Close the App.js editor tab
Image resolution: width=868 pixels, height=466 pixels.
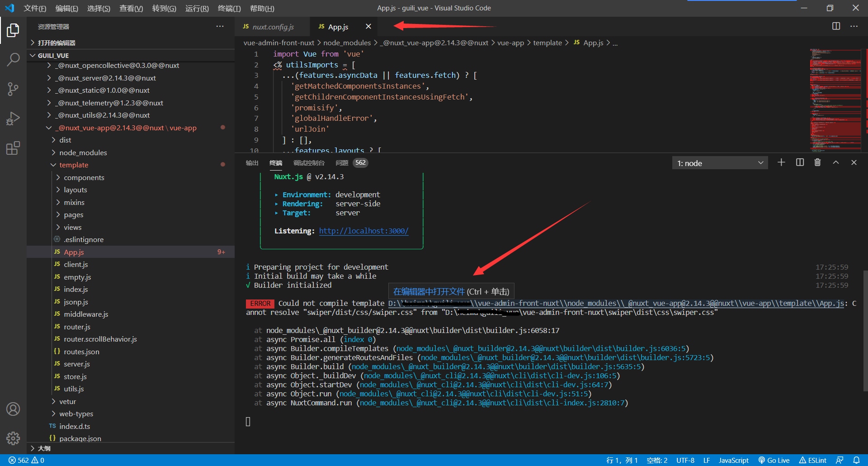tap(368, 26)
